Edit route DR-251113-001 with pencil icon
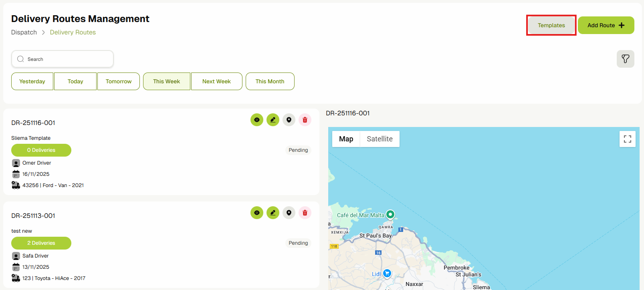644x290 pixels. (x=273, y=213)
